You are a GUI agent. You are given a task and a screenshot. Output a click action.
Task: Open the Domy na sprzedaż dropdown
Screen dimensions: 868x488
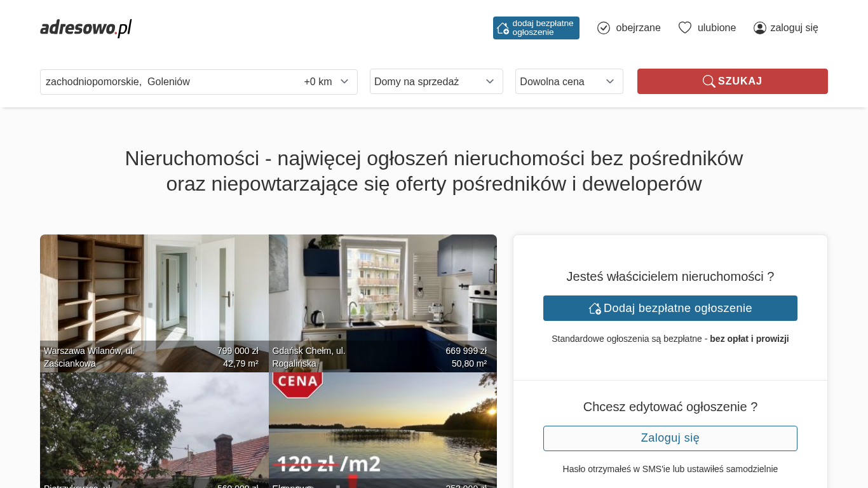point(436,81)
